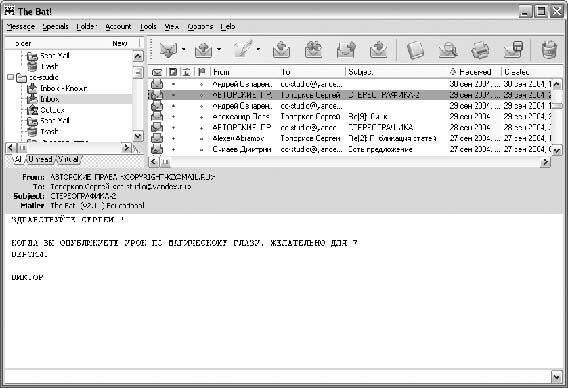Click folder tree scroll up arrow
This screenshot has width=568, height=388.
(138, 56)
